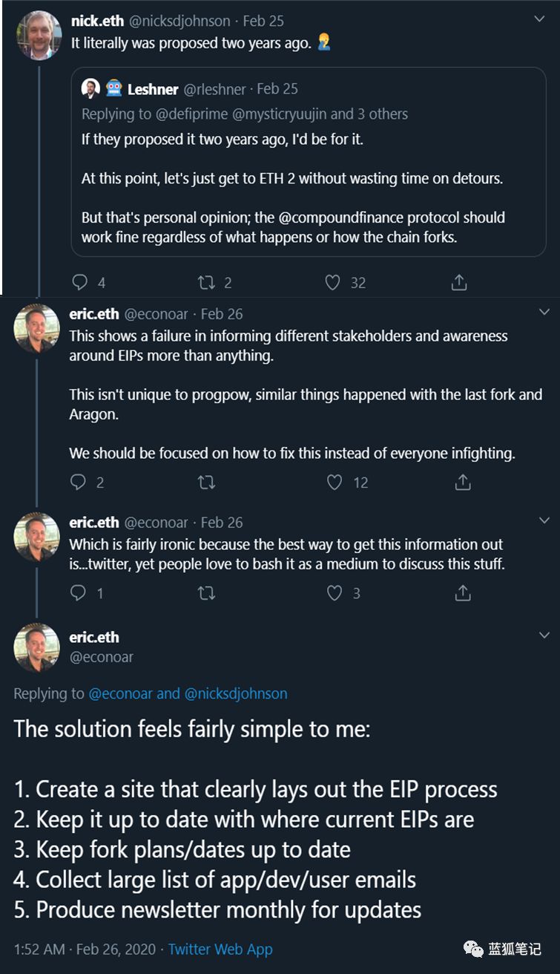Open chevron menu on the main solution tweet

(x=544, y=635)
